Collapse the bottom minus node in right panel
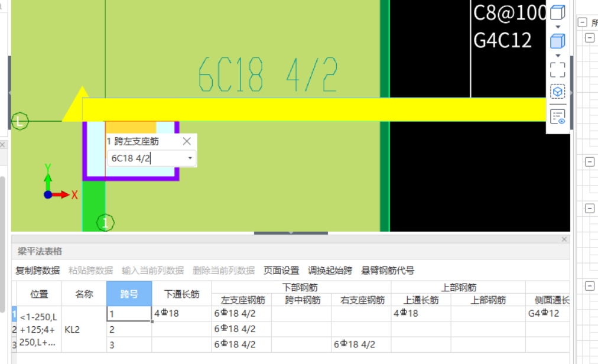Viewport: 598px width, 364px height. point(590,286)
